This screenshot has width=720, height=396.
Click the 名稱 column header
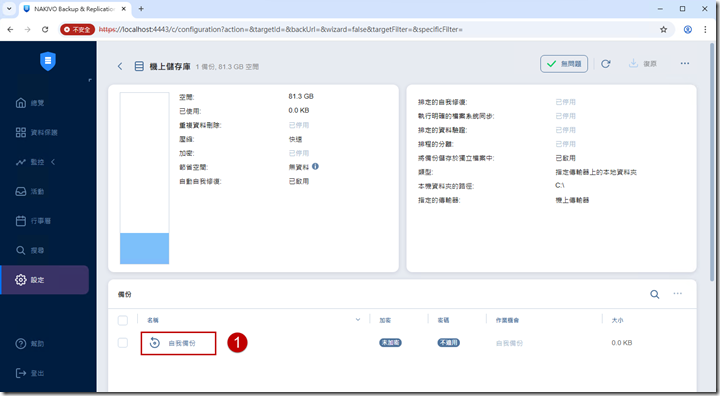click(x=153, y=320)
